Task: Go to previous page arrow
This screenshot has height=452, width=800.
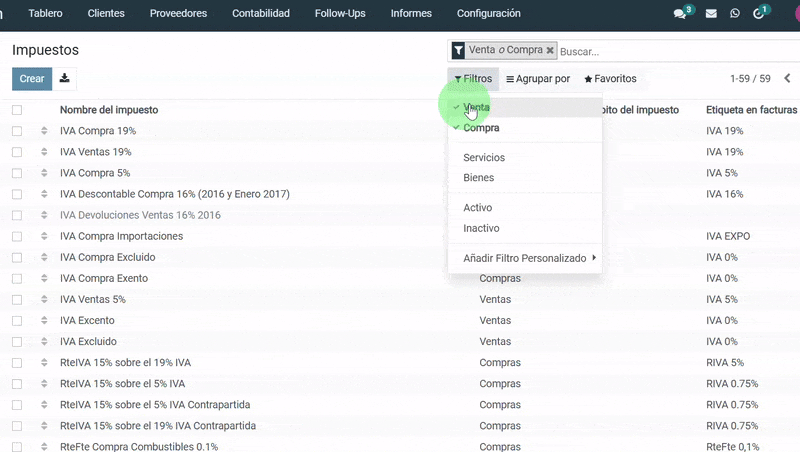Action: coord(788,79)
